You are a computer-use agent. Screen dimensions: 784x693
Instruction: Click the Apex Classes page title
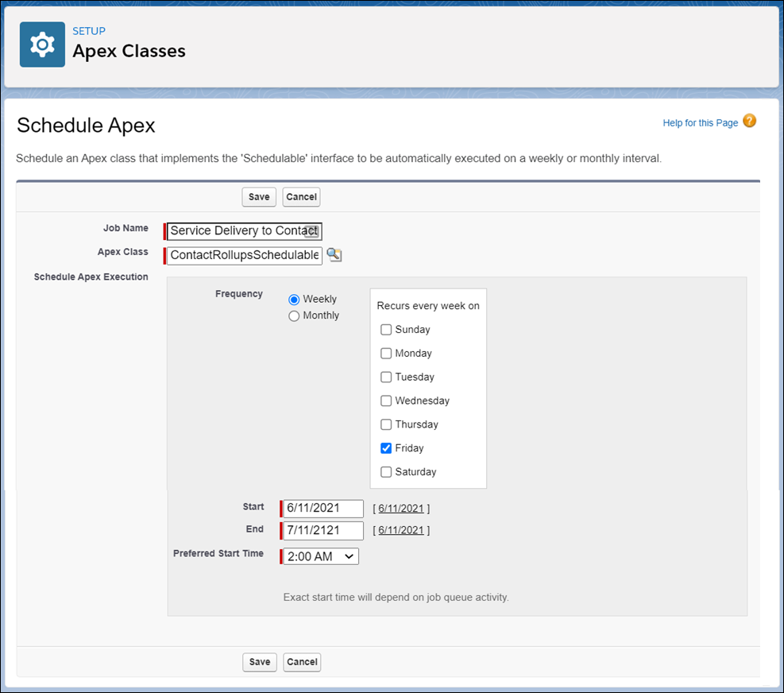[129, 51]
